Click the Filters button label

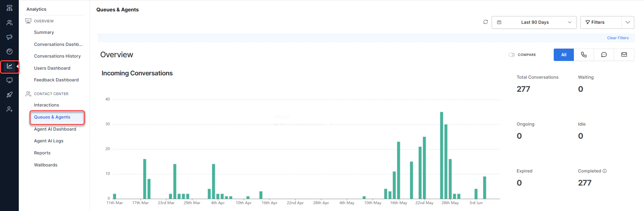coord(598,22)
